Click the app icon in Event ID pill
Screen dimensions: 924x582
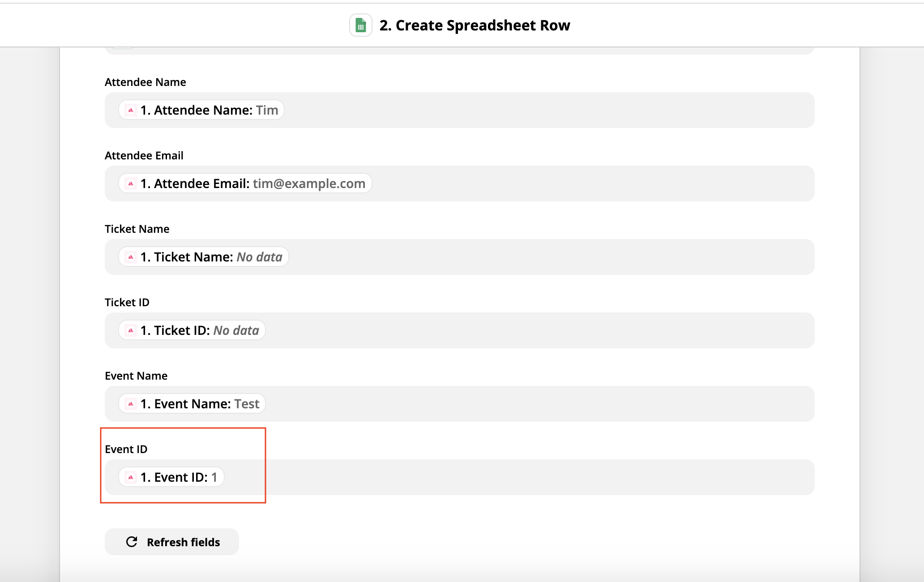click(131, 477)
